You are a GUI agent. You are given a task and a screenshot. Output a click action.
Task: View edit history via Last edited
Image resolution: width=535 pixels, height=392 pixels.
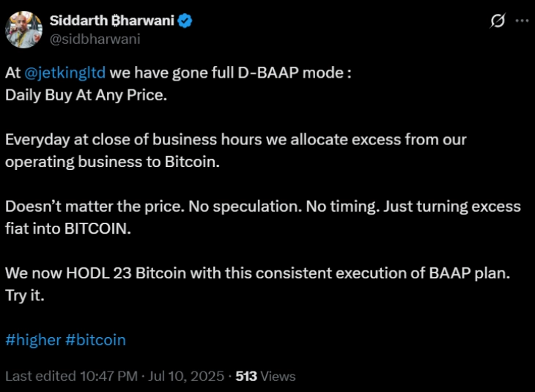click(x=38, y=376)
